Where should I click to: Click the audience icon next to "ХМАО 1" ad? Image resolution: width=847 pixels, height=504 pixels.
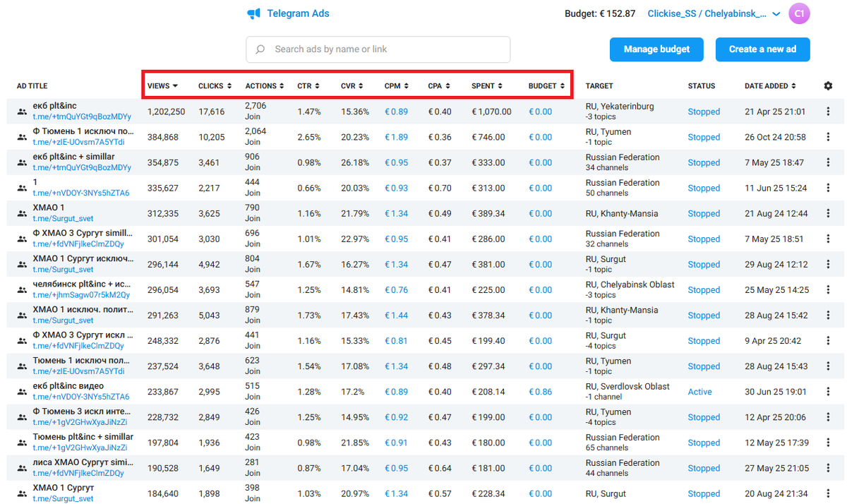coord(21,213)
